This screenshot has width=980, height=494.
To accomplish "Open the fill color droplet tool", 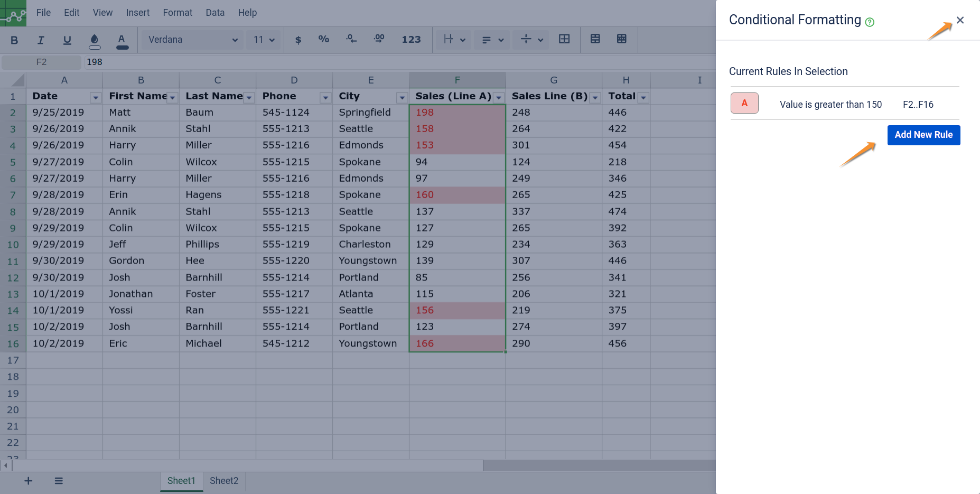I will pos(95,40).
